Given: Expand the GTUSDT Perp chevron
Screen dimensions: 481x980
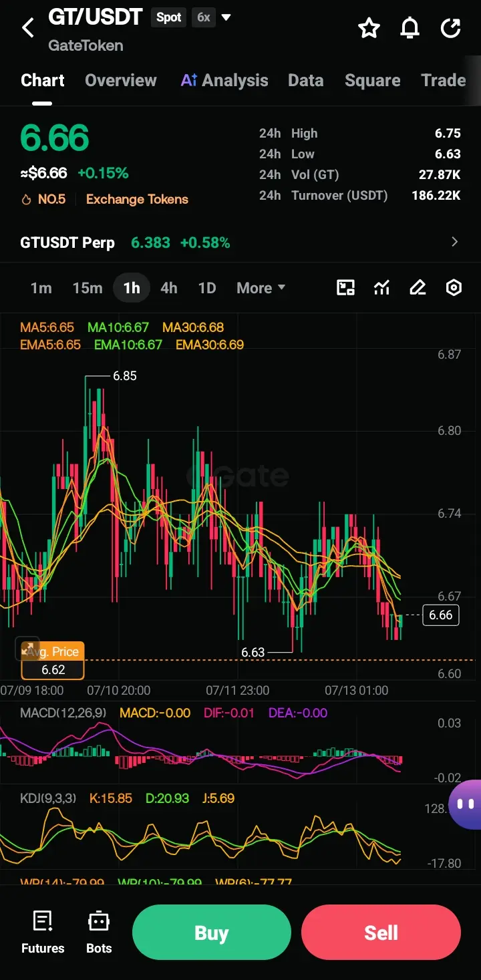Looking at the screenshot, I should tap(455, 242).
